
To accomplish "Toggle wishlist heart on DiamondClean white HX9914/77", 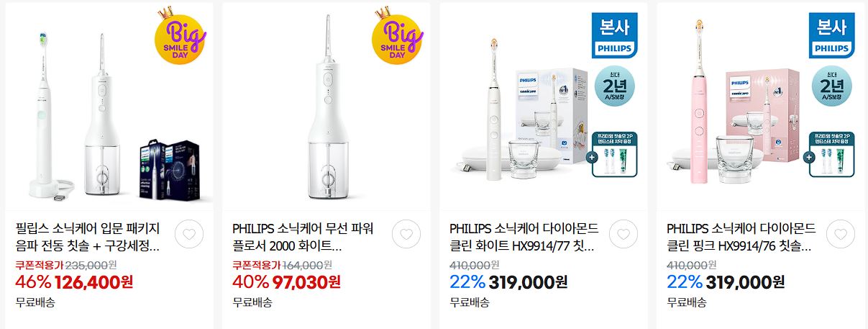I will pyautogui.click(x=623, y=234).
